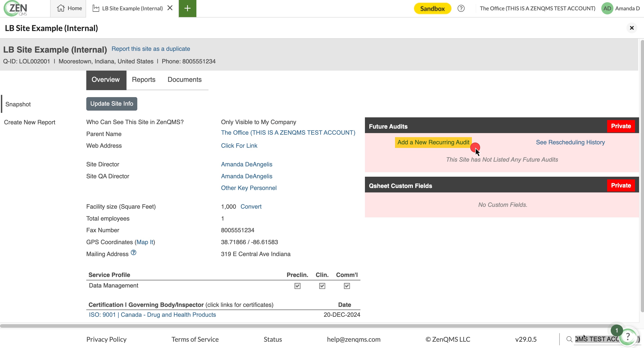Click Convert facility size link

pos(251,207)
